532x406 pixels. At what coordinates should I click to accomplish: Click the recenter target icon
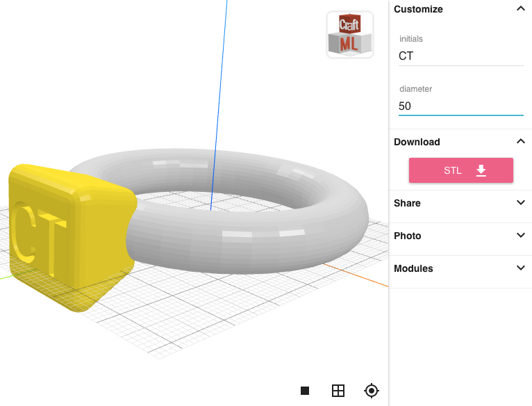click(x=371, y=391)
